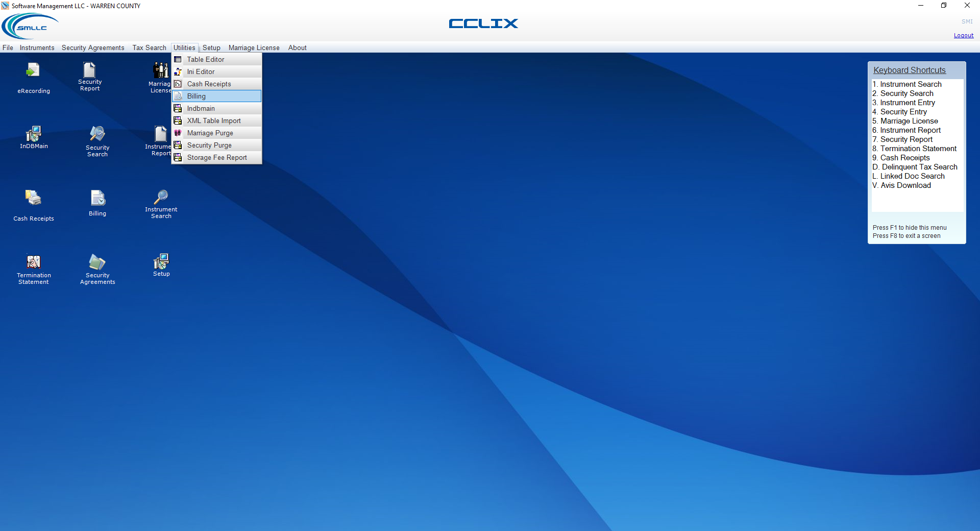Launch the InDBMain desktop icon
Screen dimensions: 980x531
point(34,137)
